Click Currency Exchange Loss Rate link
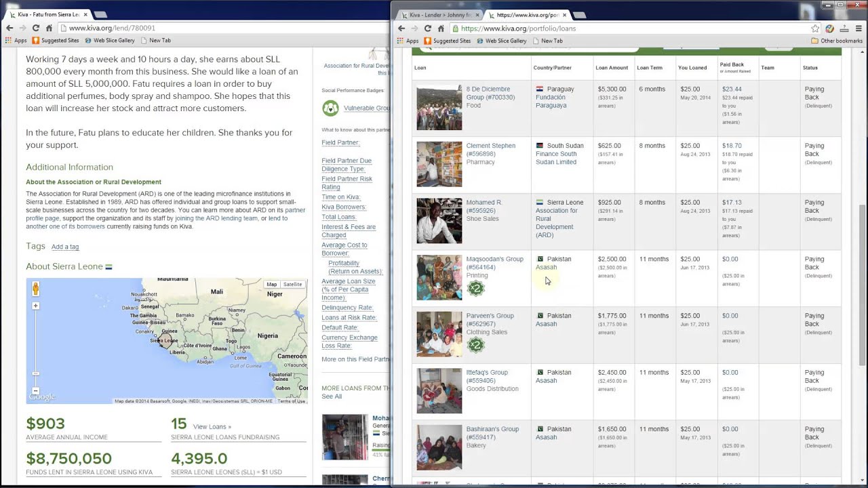This screenshot has width=868, height=488. pos(349,342)
